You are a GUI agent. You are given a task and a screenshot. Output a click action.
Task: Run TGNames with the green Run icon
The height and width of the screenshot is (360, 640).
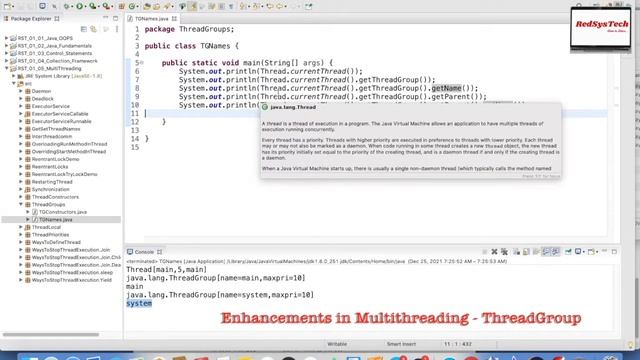click(80, 6)
